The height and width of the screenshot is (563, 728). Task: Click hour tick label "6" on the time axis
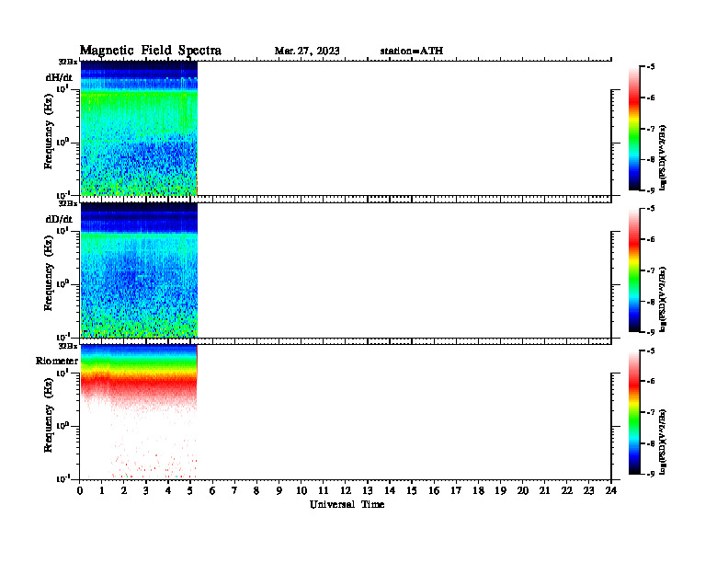(x=212, y=490)
